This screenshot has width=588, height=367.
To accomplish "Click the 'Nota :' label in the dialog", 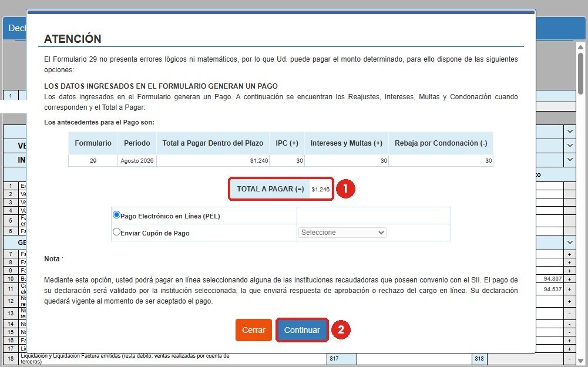I will coord(53,259).
